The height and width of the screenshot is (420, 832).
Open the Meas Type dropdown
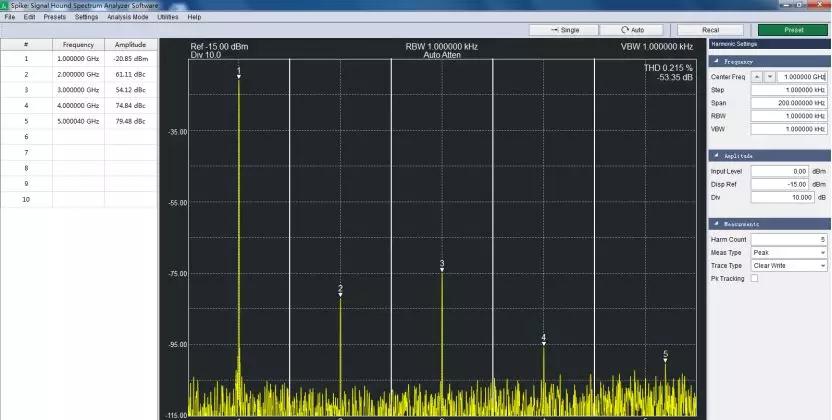point(789,253)
